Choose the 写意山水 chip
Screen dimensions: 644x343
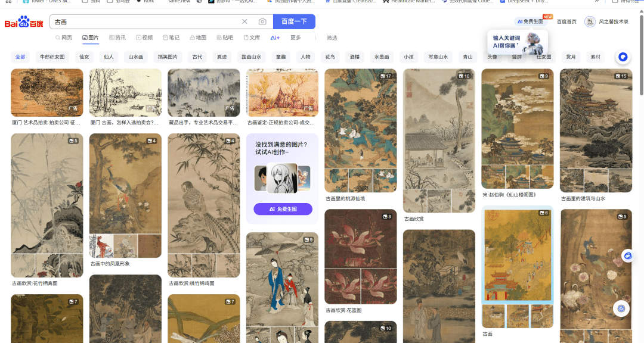438,57
